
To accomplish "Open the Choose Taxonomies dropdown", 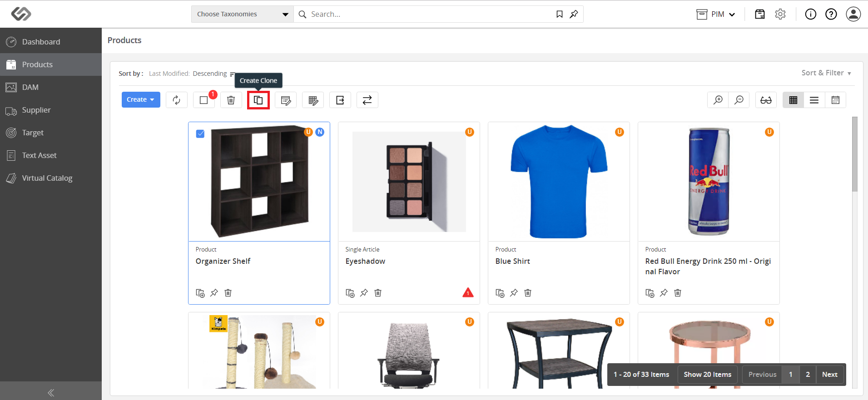I will click(x=243, y=14).
